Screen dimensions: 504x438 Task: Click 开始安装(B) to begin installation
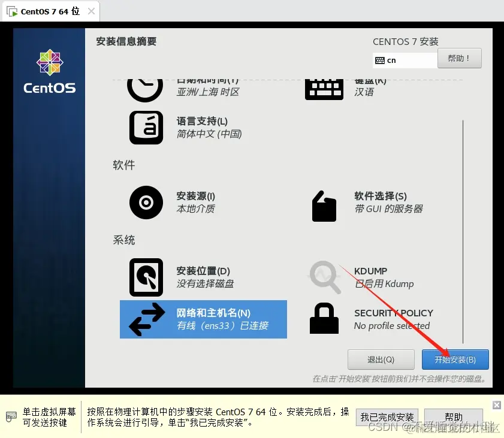[455, 360]
